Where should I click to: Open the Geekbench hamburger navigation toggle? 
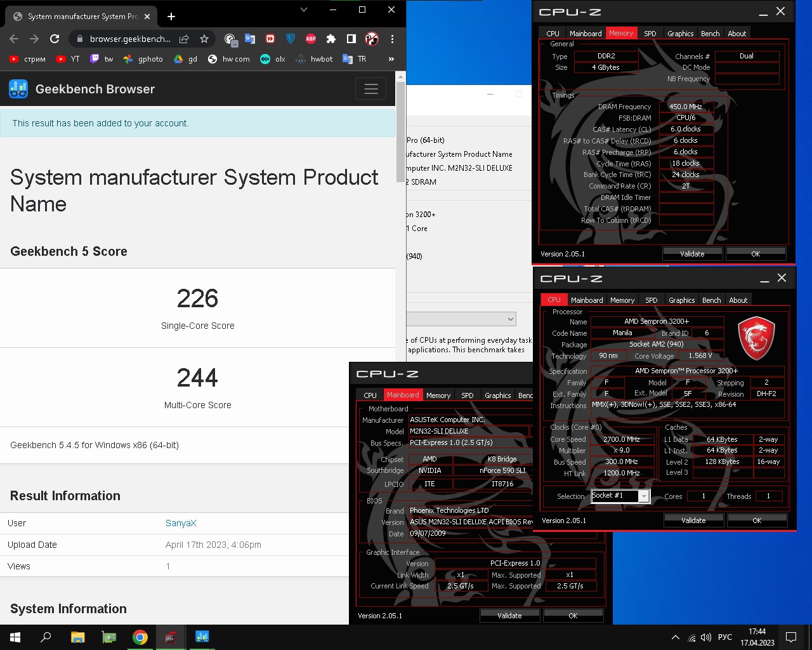coord(371,89)
